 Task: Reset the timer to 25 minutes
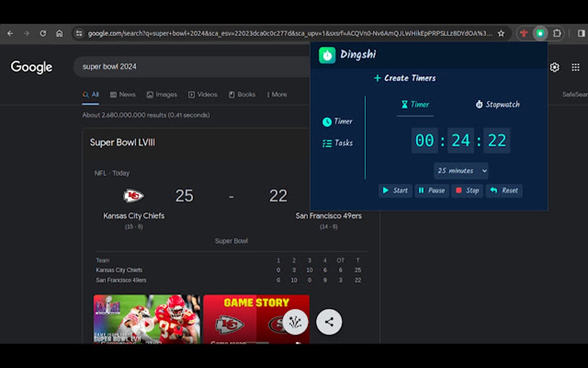504,190
